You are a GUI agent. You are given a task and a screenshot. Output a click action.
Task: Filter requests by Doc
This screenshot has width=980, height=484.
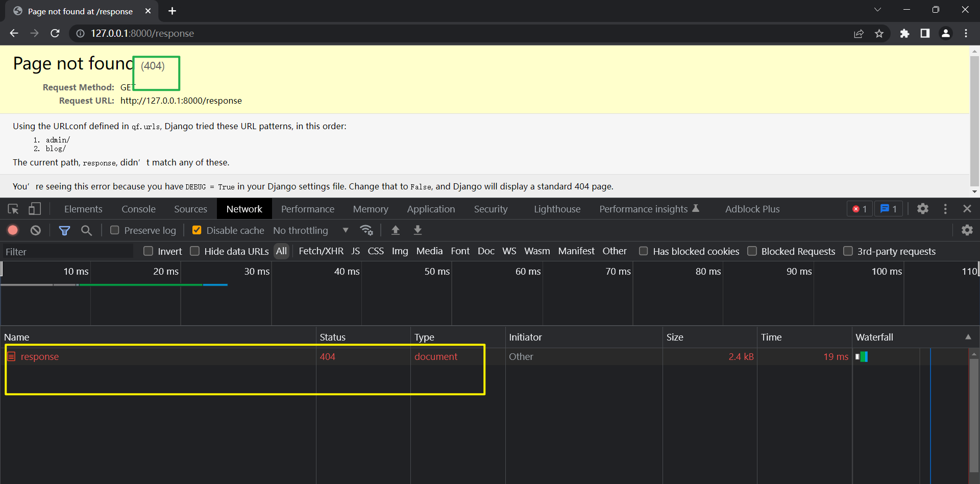click(x=486, y=251)
